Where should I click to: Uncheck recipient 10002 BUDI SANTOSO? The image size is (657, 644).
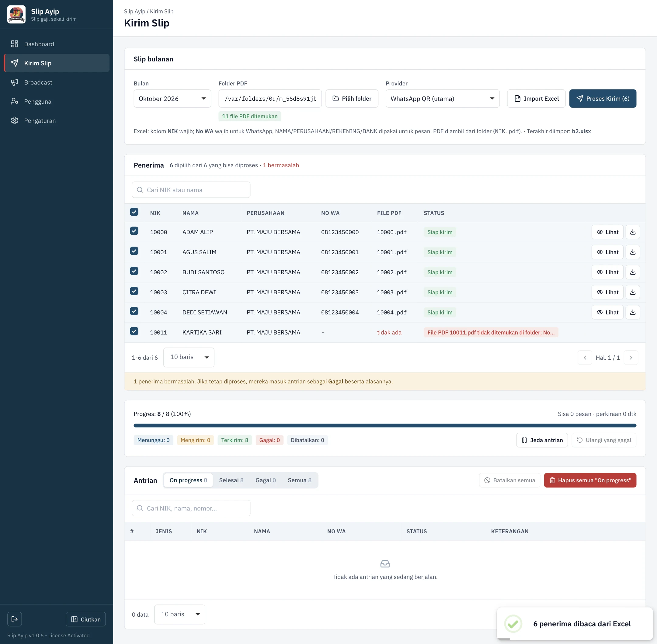point(134,271)
